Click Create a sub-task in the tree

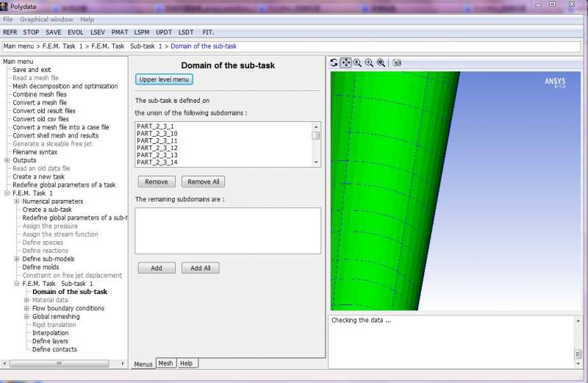coord(47,210)
